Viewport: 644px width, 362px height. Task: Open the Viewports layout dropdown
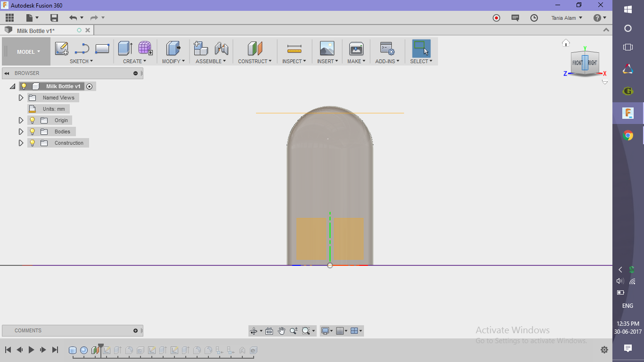(357, 331)
